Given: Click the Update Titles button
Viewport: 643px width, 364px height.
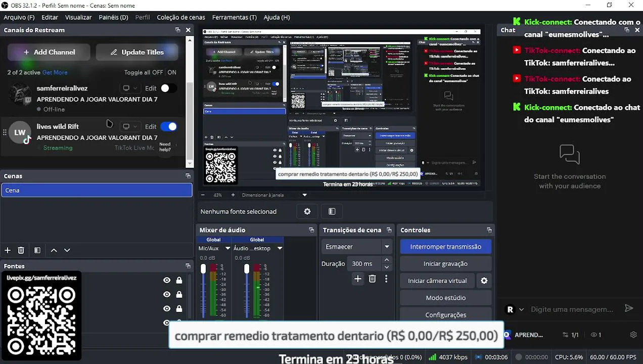Looking at the screenshot, I should 137,52.
